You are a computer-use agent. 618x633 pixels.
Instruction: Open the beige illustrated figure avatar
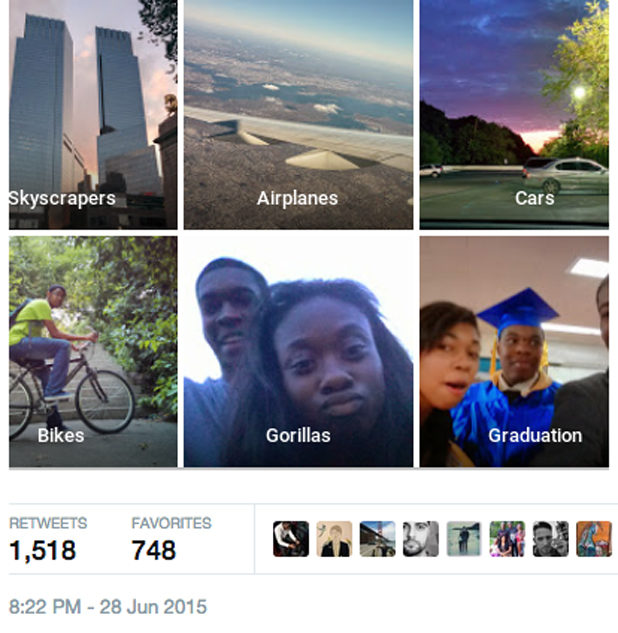pos(334,539)
